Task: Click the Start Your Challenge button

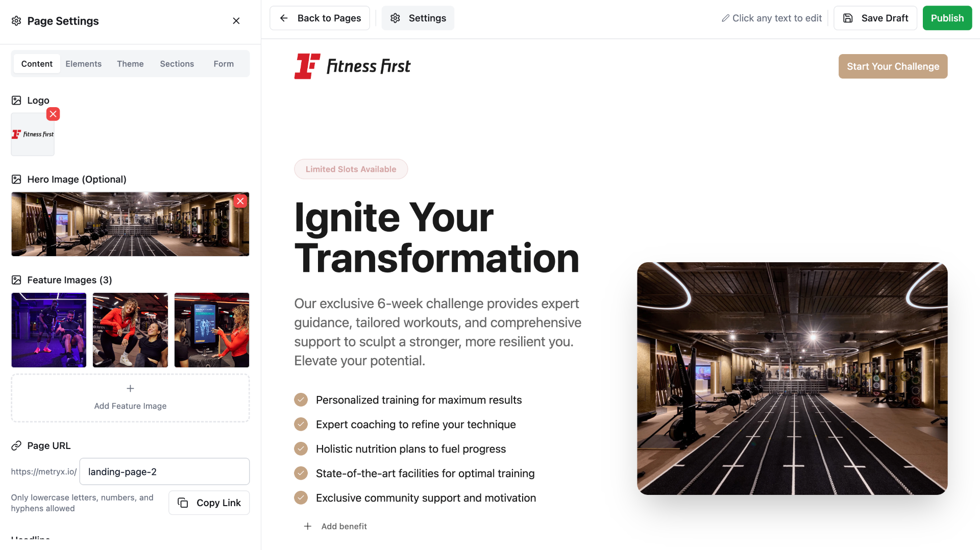Action: [893, 66]
